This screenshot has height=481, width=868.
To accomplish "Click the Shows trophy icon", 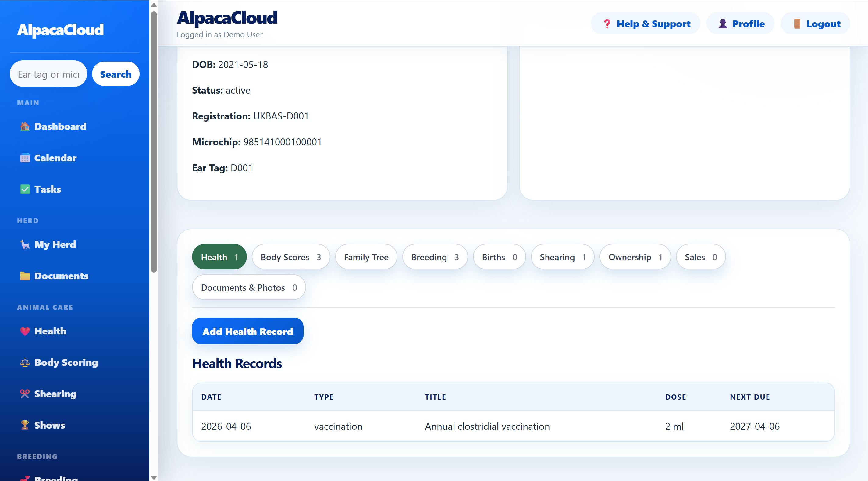I will (25, 425).
